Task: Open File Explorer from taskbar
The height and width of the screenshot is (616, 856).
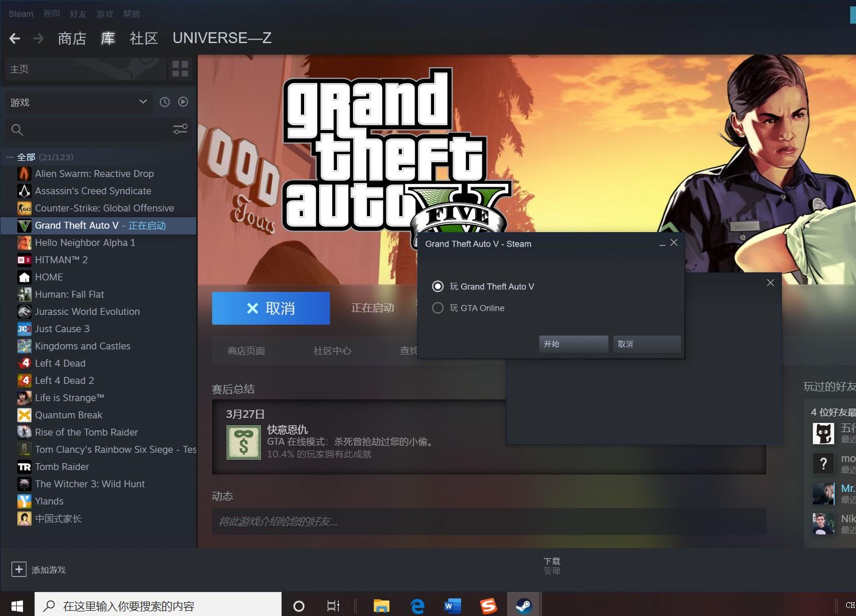Action: point(381,606)
